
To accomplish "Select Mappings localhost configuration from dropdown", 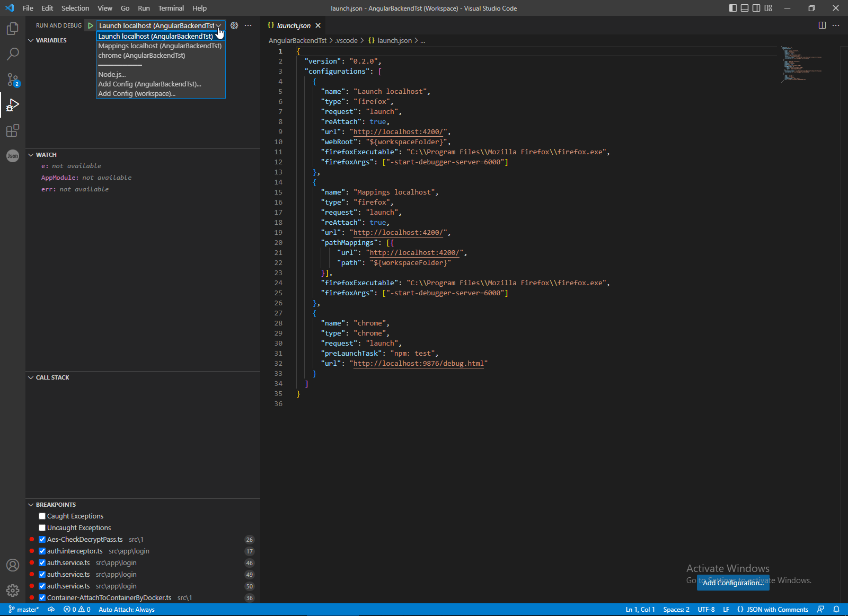I will (x=160, y=46).
